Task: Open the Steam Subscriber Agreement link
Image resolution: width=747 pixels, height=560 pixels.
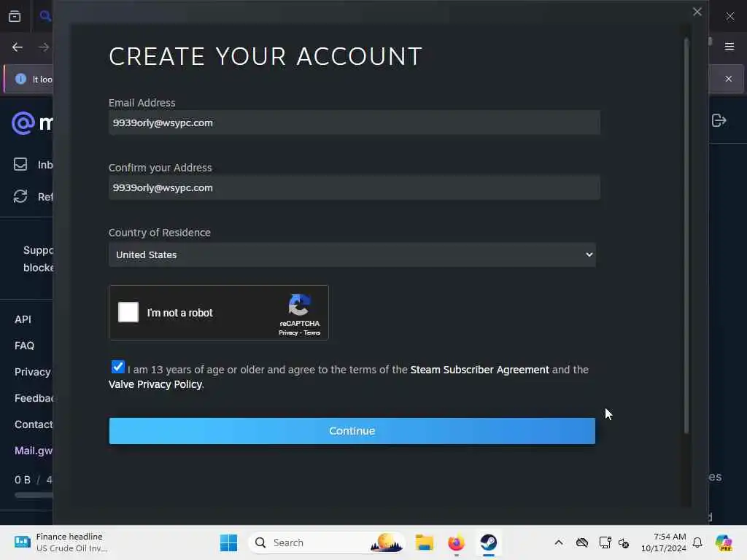Action: (479, 370)
